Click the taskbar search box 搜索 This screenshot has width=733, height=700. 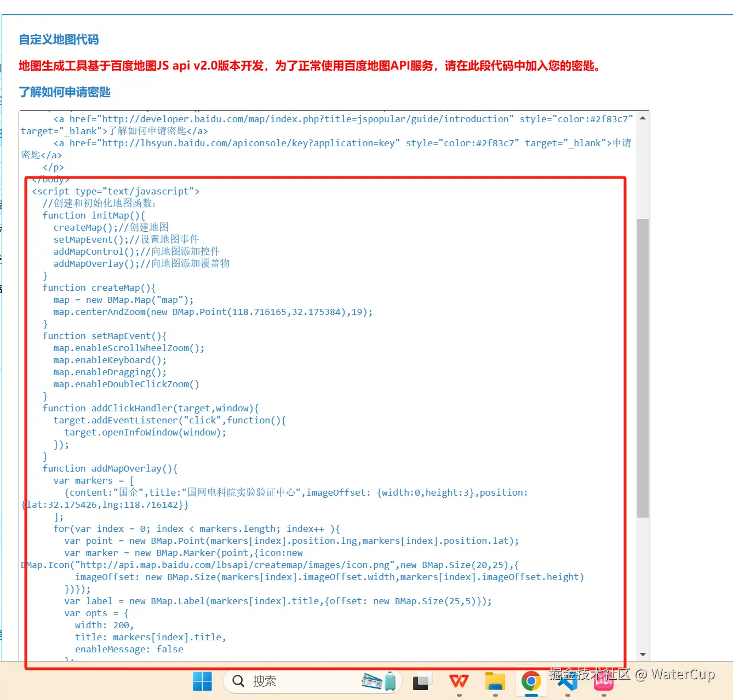[313, 681]
